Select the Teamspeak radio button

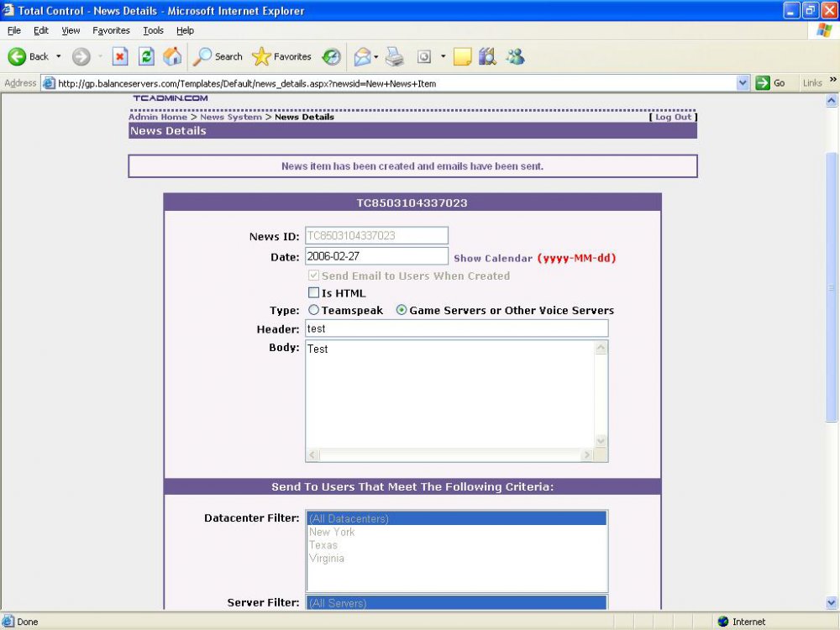click(314, 310)
